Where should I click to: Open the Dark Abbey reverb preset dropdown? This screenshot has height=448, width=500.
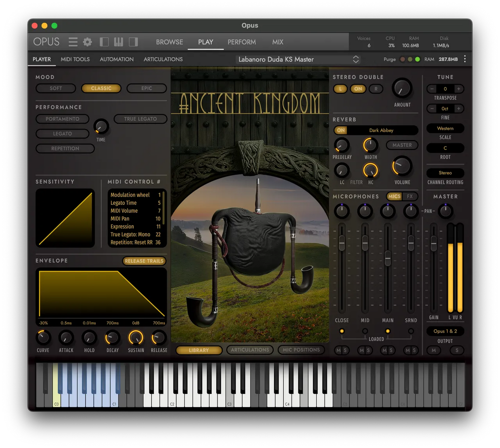tap(381, 130)
